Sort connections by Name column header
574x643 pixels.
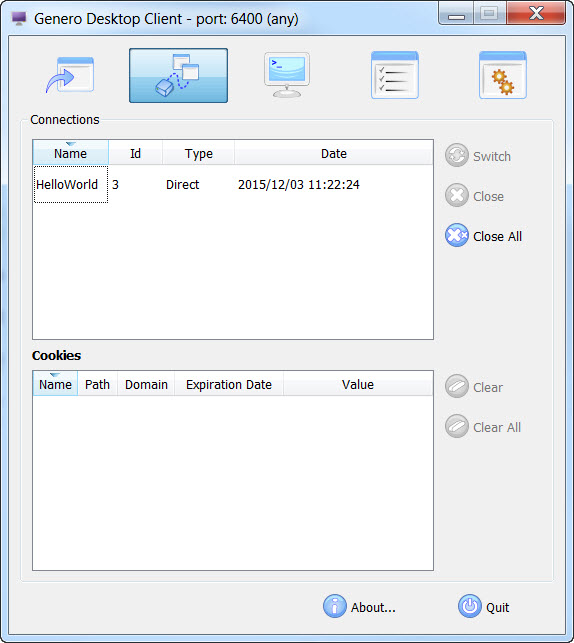[71, 153]
